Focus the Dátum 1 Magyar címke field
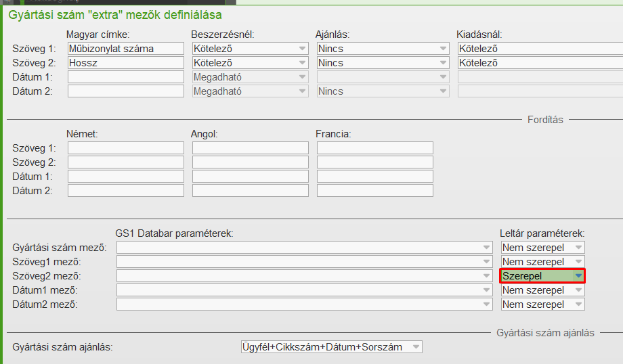The image size is (623, 364). point(125,77)
